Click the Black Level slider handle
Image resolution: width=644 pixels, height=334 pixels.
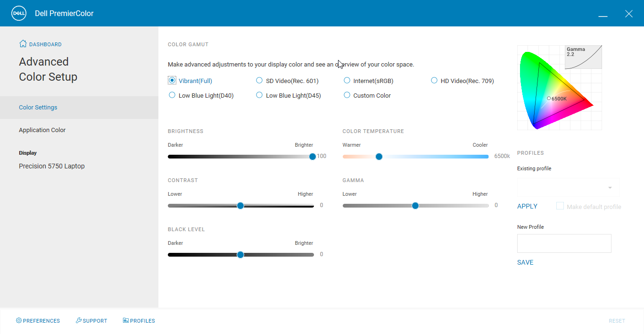pyautogui.click(x=240, y=255)
